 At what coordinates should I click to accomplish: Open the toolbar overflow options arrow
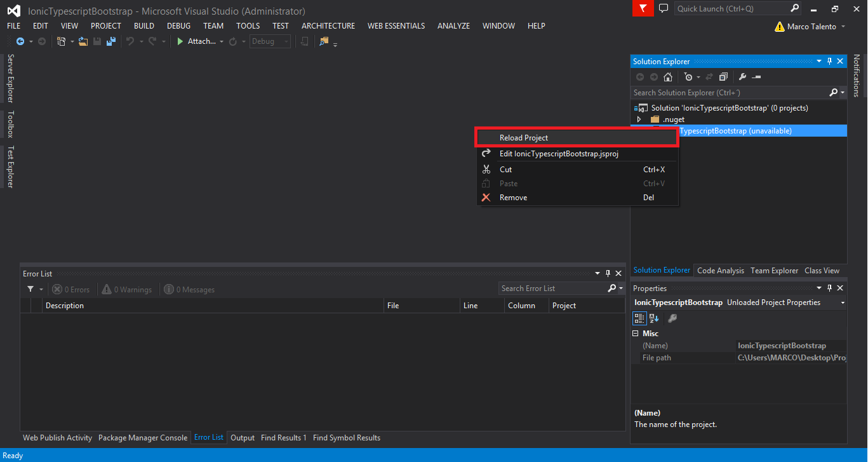pos(335,43)
